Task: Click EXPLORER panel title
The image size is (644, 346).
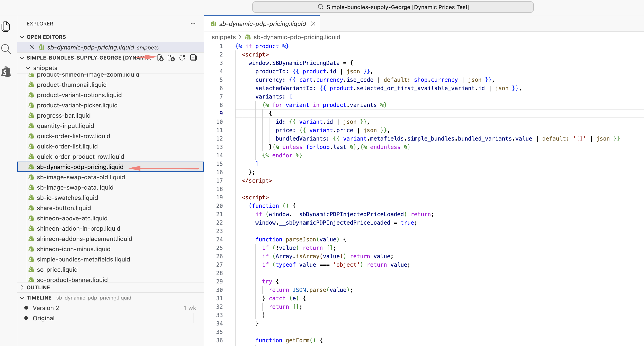Action: (x=40, y=24)
